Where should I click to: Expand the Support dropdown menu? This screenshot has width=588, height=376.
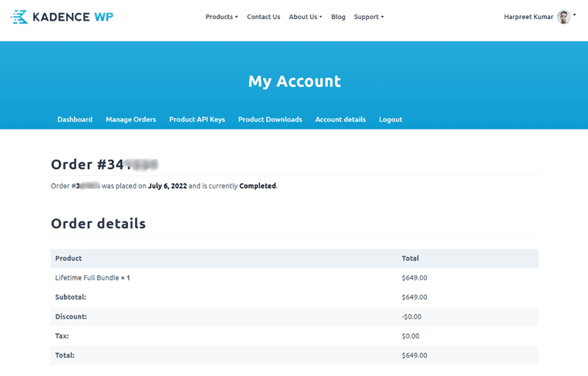pyautogui.click(x=369, y=17)
